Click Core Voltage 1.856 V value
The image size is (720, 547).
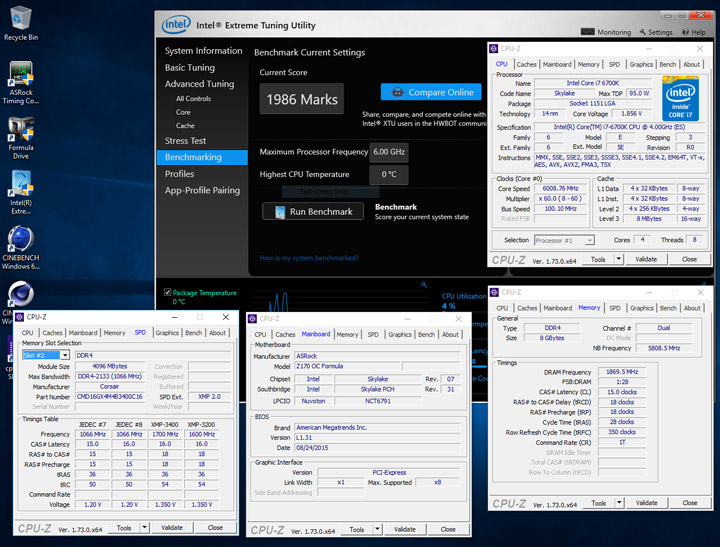(x=632, y=113)
